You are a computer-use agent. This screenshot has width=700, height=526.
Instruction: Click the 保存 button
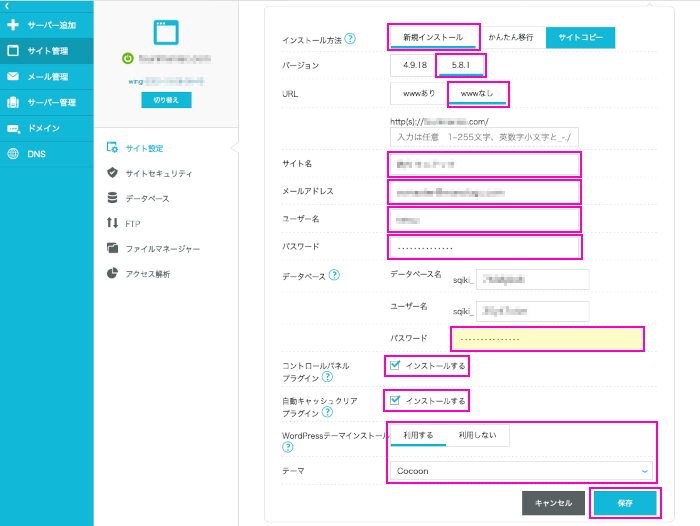pos(625,503)
